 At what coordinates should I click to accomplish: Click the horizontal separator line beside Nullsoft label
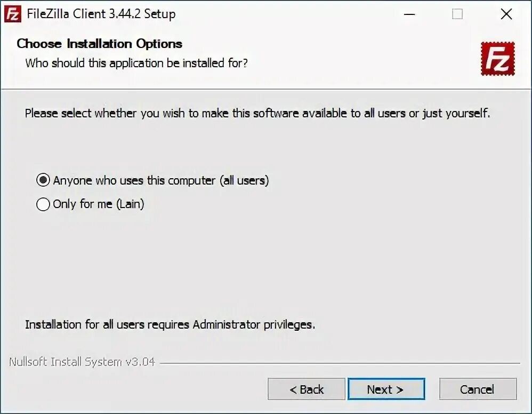[x=341, y=363]
